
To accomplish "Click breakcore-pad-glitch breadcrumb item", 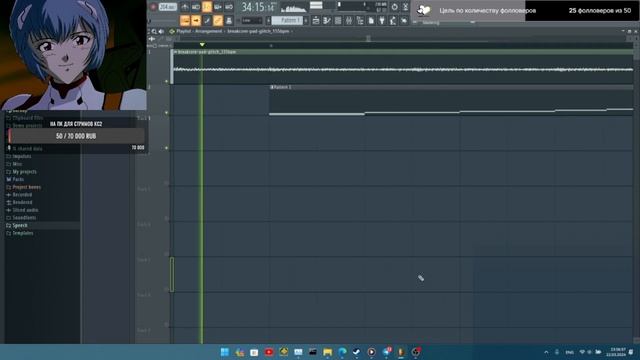I will click(258, 31).
